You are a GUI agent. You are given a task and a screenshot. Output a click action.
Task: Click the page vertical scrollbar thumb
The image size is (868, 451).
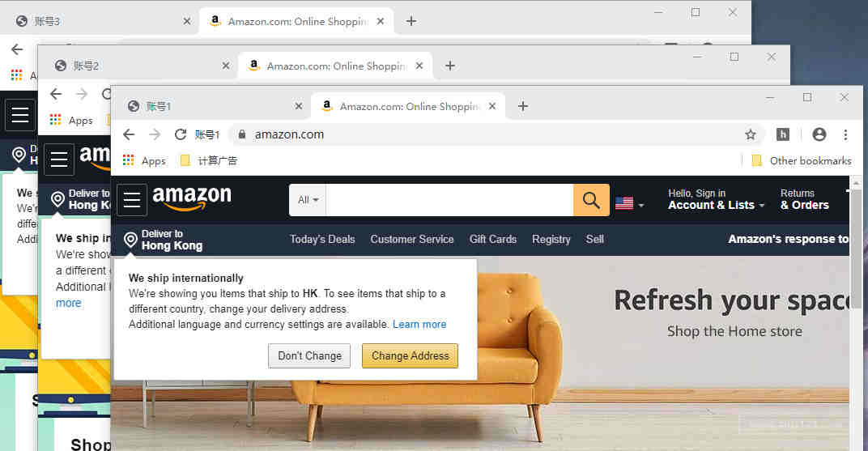click(856, 249)
